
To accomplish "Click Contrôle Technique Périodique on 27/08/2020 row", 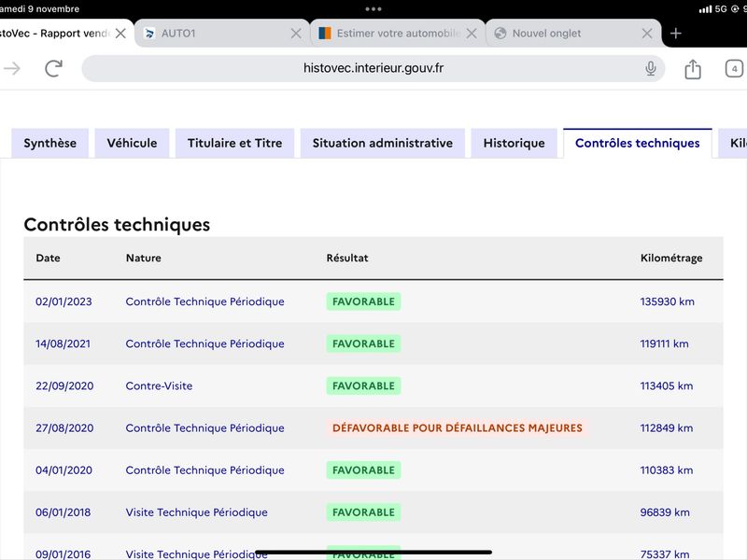I will point(204,428).
